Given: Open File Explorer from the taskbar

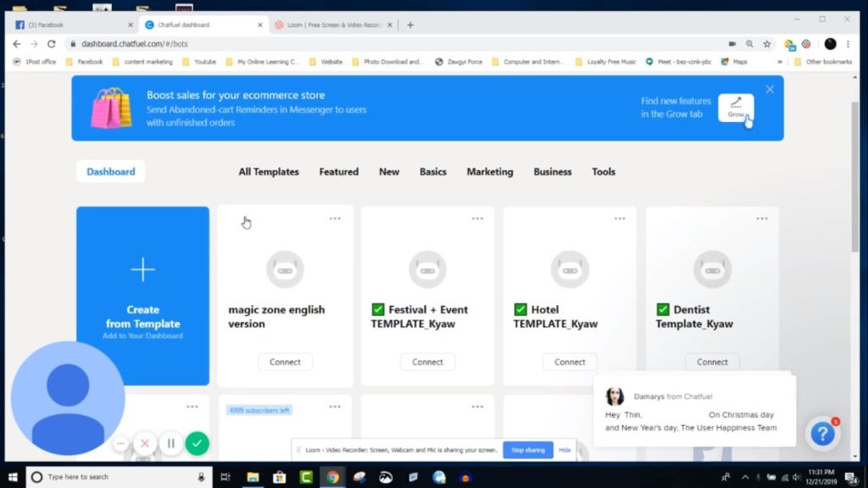Looking at the screenshot, I should [253, 477].
